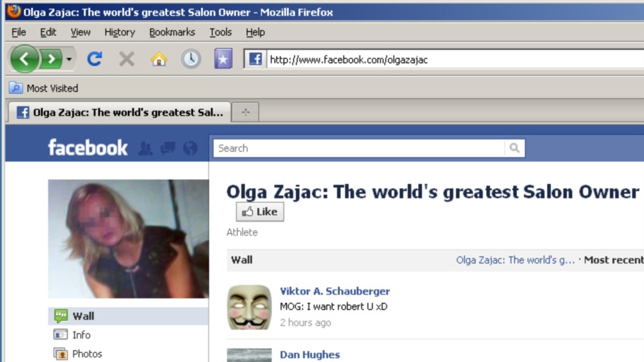
Task: Open Viktor A. Schauberger's profile link
Action: click(x=335, y=291)
